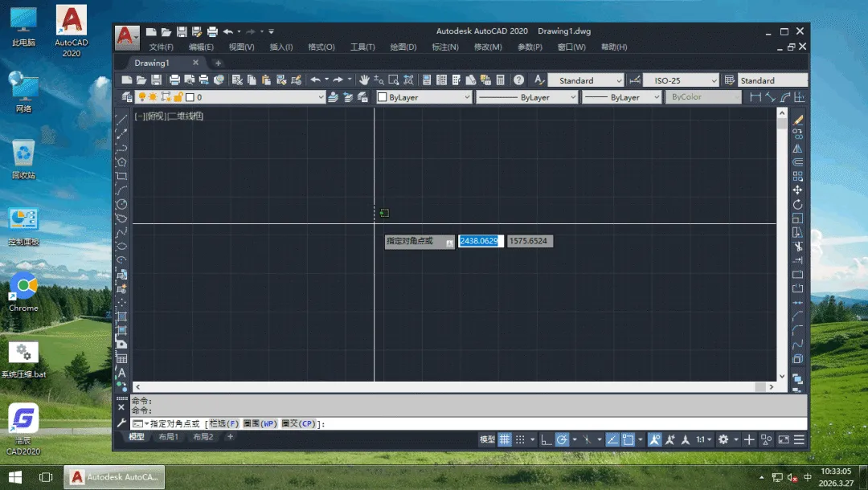Screen dimensions: 868x490
Task: Click the vertical scrollbar down arrow
Action: pos(782,376)
